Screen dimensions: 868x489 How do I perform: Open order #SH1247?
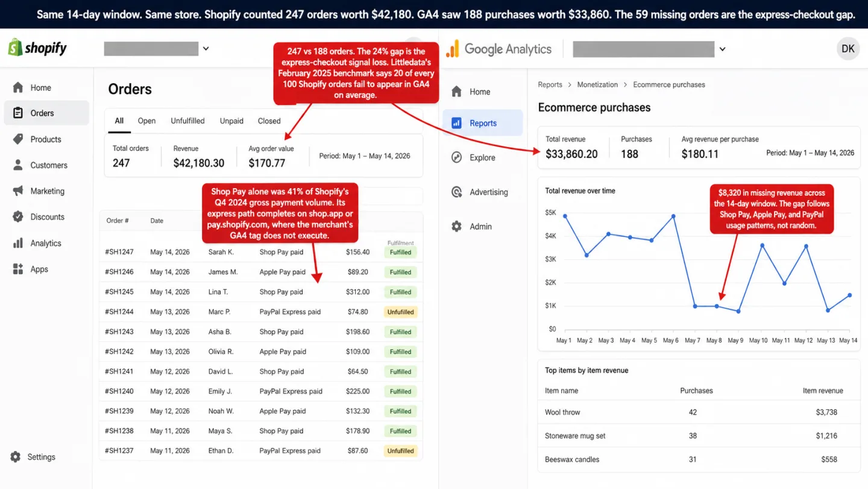(x=119, y=252)
